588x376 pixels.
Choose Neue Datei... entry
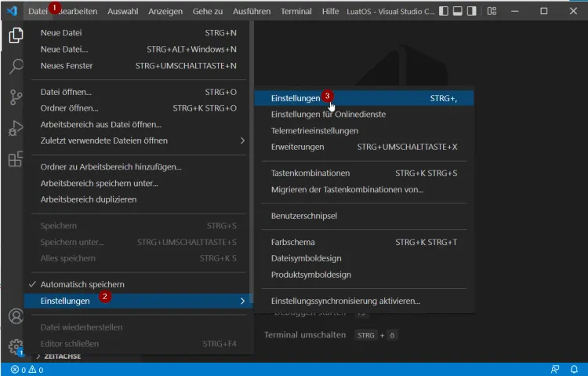pos(138,49)
